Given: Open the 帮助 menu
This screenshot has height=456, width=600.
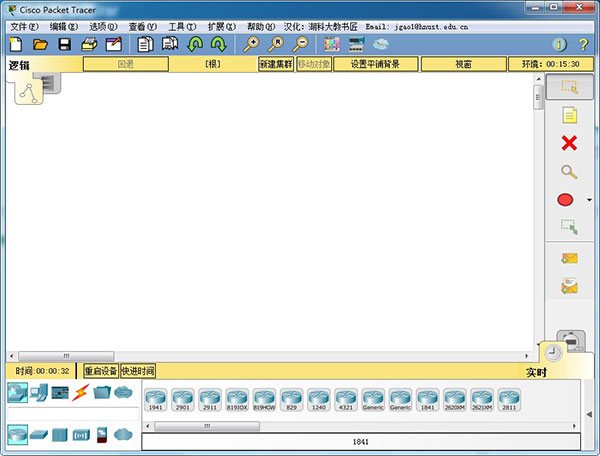Looking at the screenshot, I should pos(261,27).
